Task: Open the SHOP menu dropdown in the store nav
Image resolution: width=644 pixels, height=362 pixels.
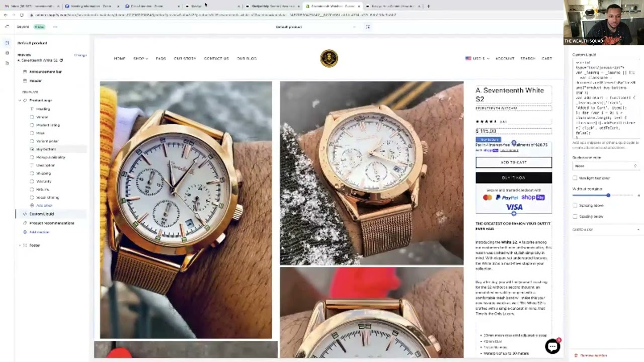Action: [140, 58]
